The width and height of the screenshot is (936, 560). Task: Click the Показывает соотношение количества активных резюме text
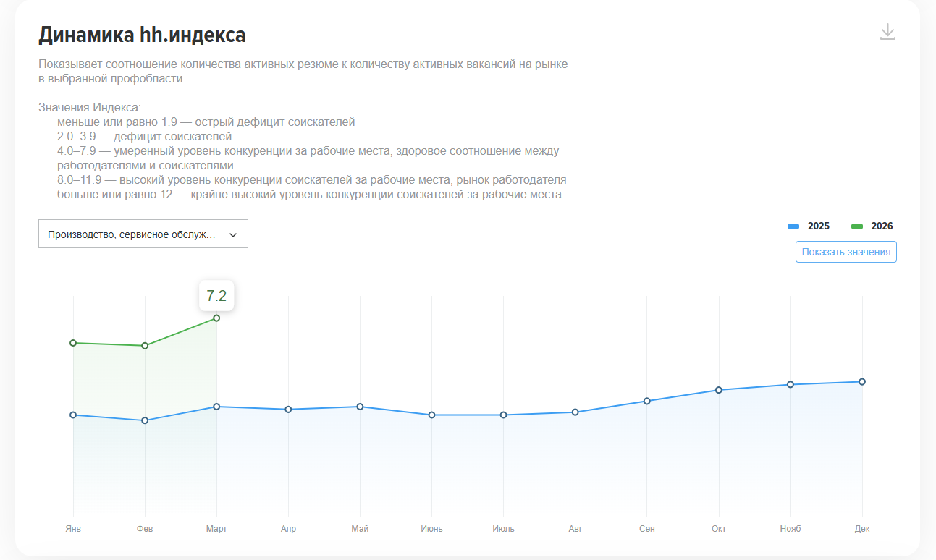pos(303,64)
